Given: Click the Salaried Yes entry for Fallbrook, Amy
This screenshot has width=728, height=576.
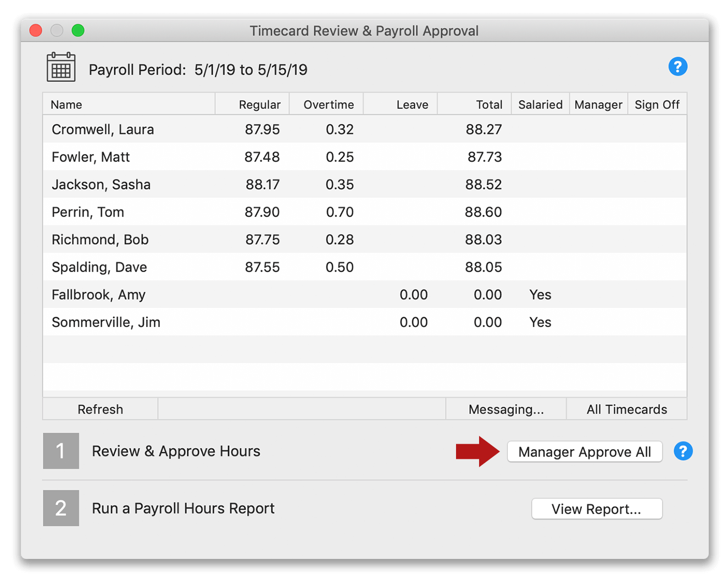Looking at the screenshot, I should [540, 295].
